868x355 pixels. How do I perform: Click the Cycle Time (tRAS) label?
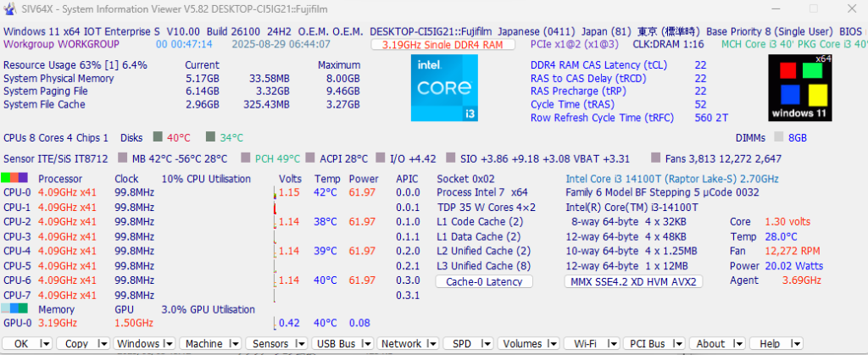pos(570,104)
